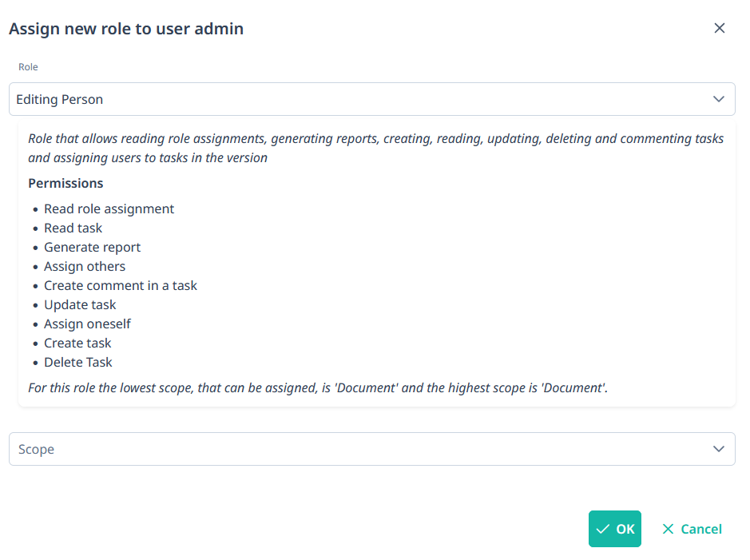Click the Delete Task permission entry
Image resolution: width=750 pixels, height=560 pixels.
tap(78, 362)
